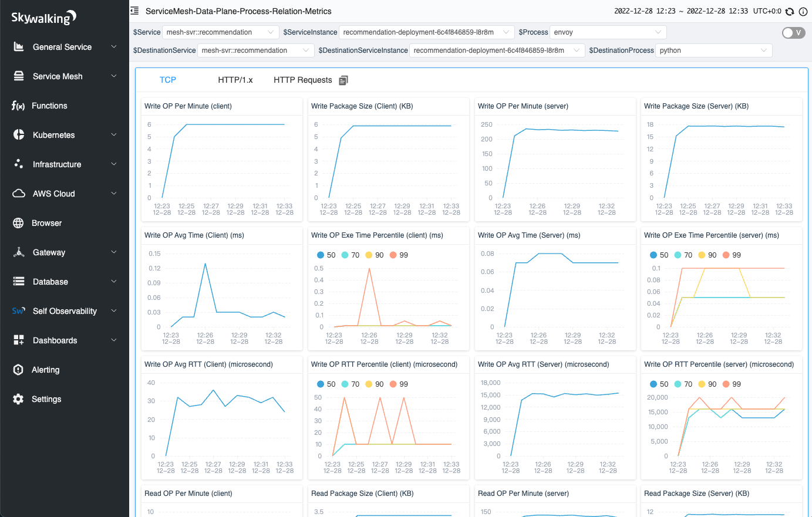
Task: Open the $Service dropdown
Action: pyautogui.click(x=220, y=32)
